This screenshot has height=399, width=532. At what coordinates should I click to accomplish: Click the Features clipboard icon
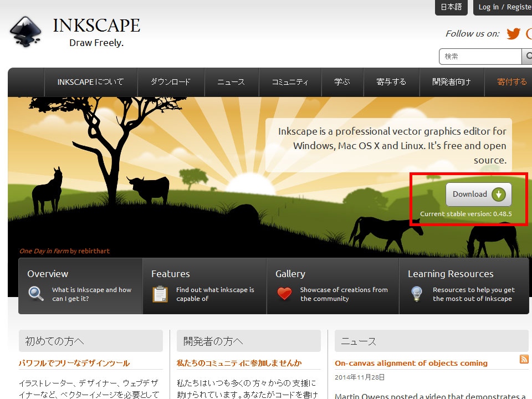[x=160, y=294]
